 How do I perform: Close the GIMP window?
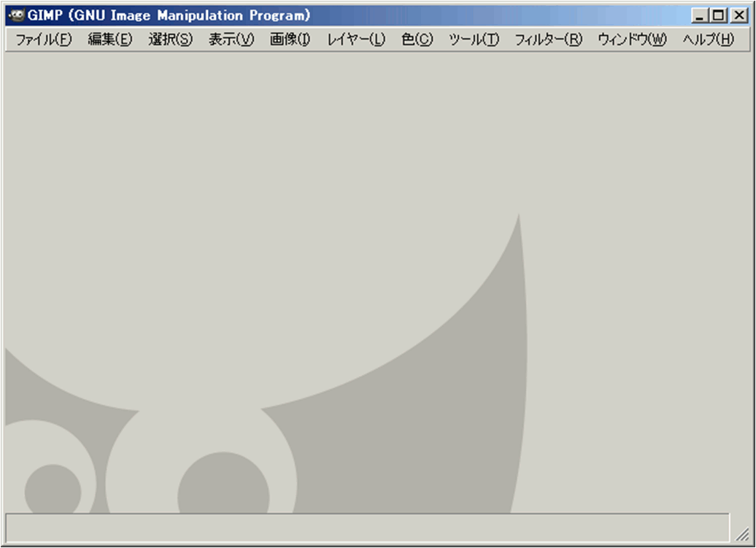[738, 15]
